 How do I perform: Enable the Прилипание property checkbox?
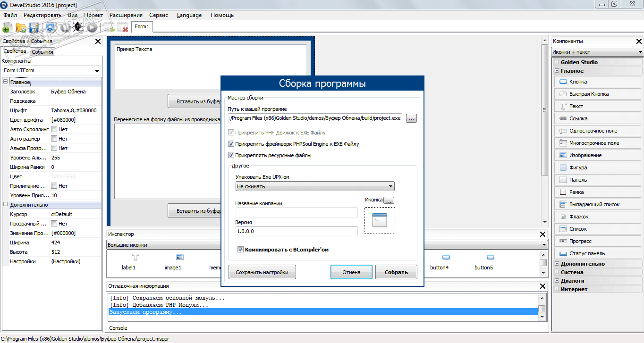pos(54,186)
